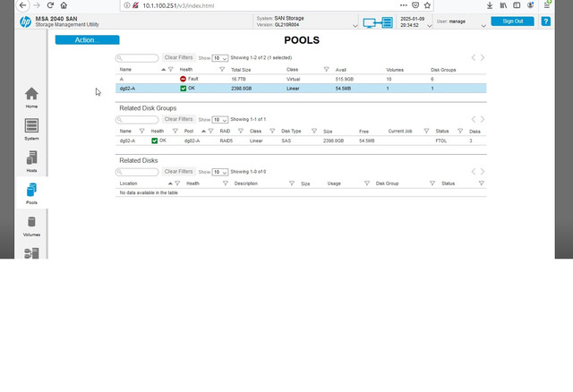Toggle RAID filter in Related Disk Groups
573x392 pixels.
click(241, 131)
